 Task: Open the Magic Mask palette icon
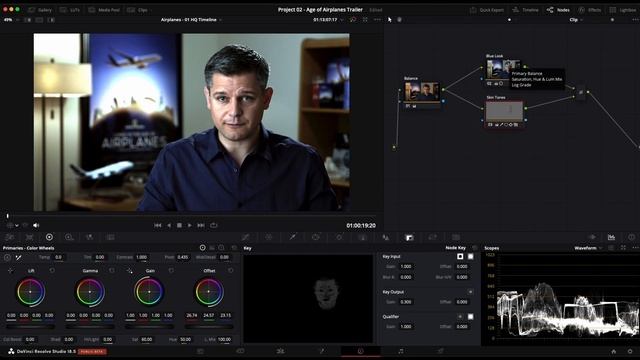[x=362, y=237]
